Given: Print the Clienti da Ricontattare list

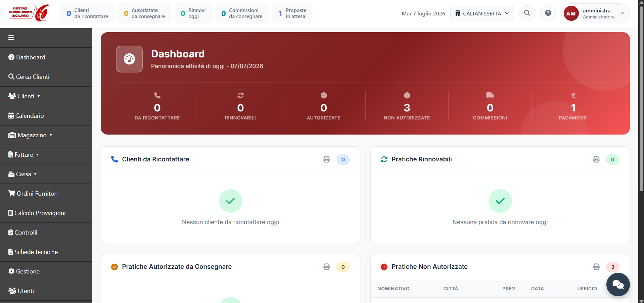Looking at the screenshot, I should point(327,159).
